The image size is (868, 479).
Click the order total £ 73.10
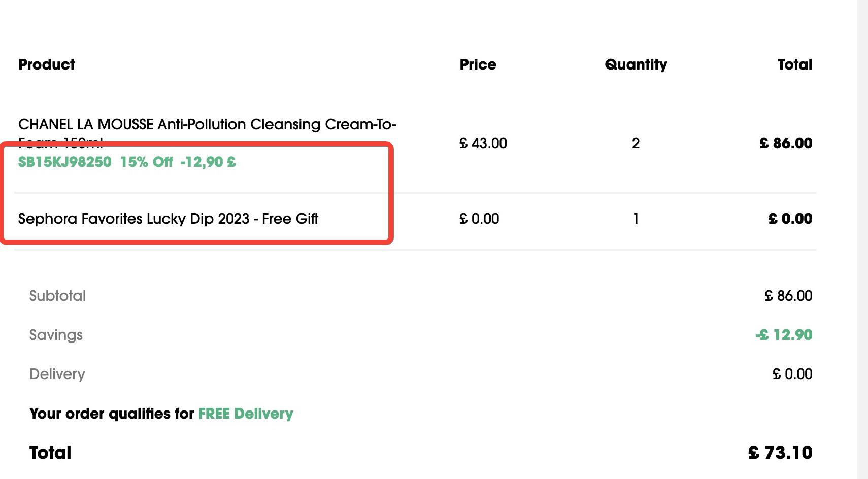[x=780, y=453]
